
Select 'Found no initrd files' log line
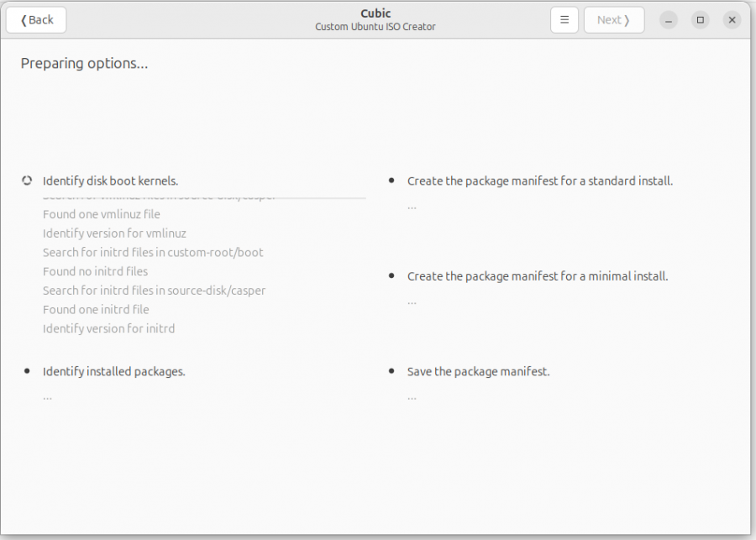tap(95, 271)
